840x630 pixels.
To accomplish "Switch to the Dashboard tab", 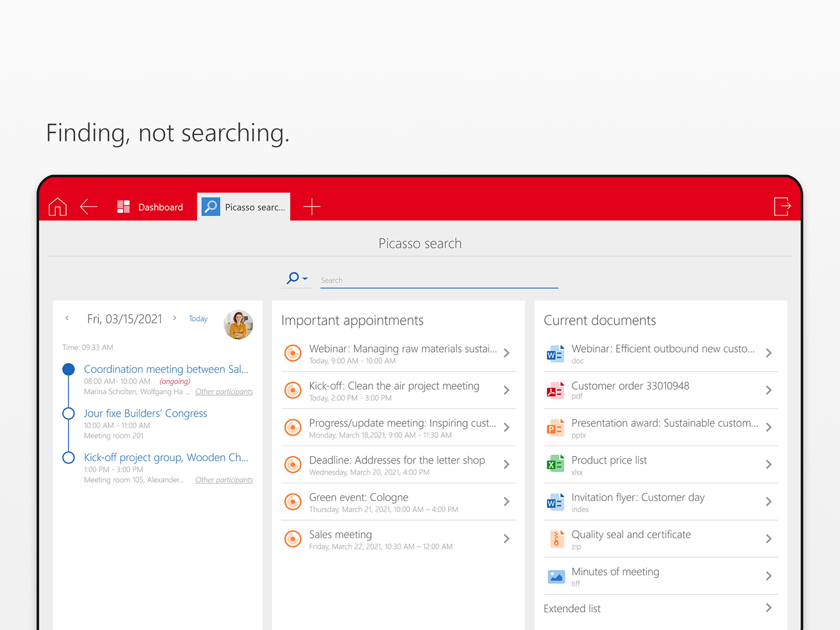I will 150,207.
